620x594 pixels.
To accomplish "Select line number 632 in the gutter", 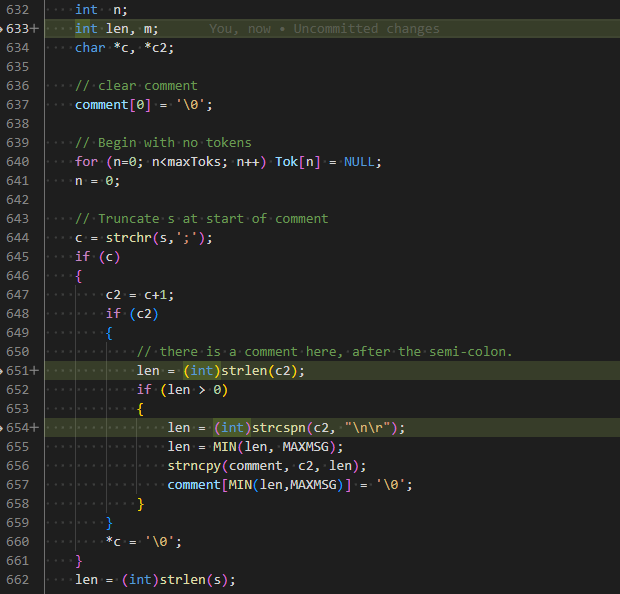I will click(18, 10).
